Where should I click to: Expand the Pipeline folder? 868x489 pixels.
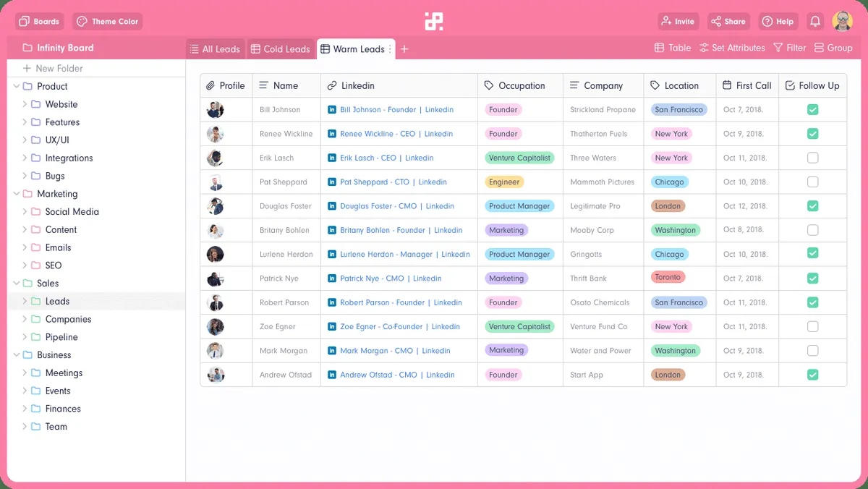coord(25,337)
